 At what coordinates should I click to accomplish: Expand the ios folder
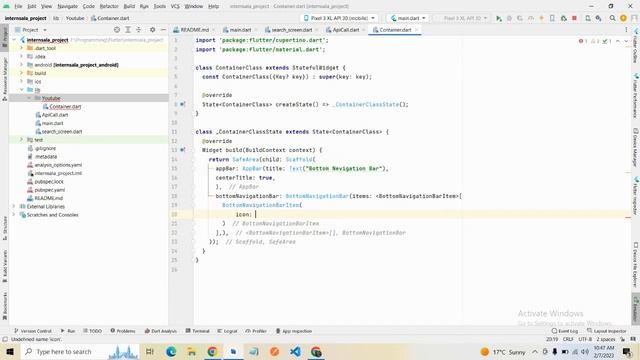[22, 81]
